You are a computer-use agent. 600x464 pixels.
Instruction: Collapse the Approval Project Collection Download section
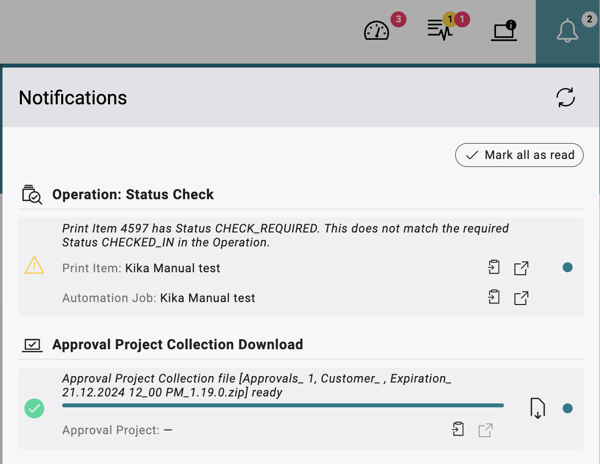(x=177, y=345)
